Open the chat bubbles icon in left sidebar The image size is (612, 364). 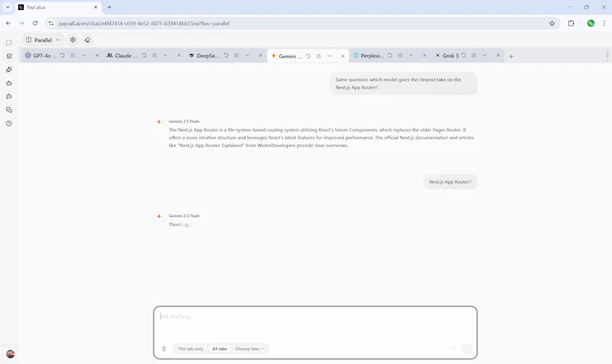pos(9,110)
